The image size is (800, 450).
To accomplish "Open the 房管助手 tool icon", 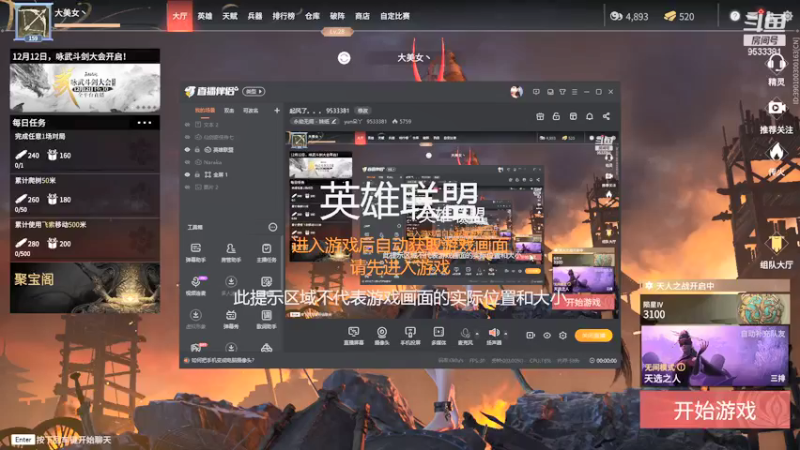I will pyautogui.click(x=231, y=253).
